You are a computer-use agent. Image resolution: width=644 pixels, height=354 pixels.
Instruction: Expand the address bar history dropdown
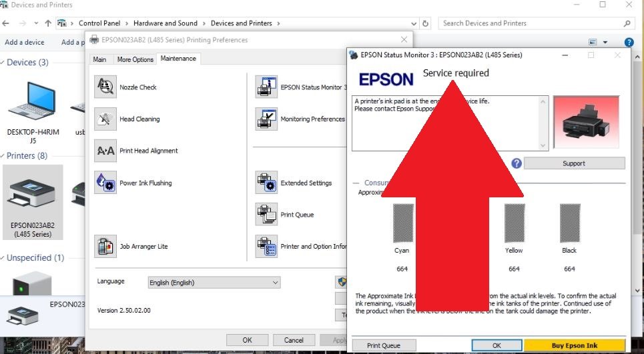[x=414, y=23]
